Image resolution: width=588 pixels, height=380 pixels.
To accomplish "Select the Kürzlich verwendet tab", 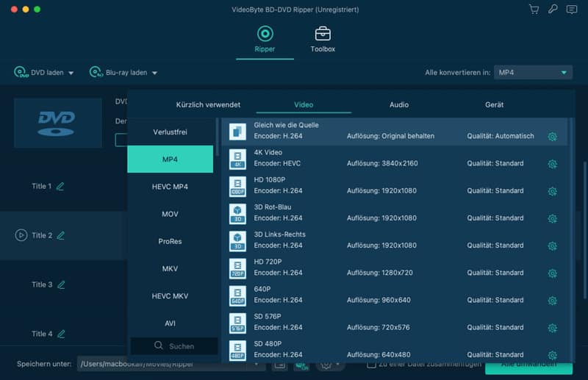I will click(208, 104).
